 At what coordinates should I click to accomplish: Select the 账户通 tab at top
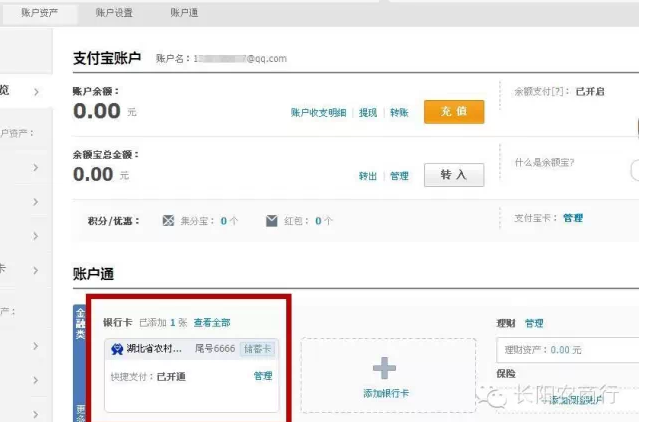tap(184, 13)
